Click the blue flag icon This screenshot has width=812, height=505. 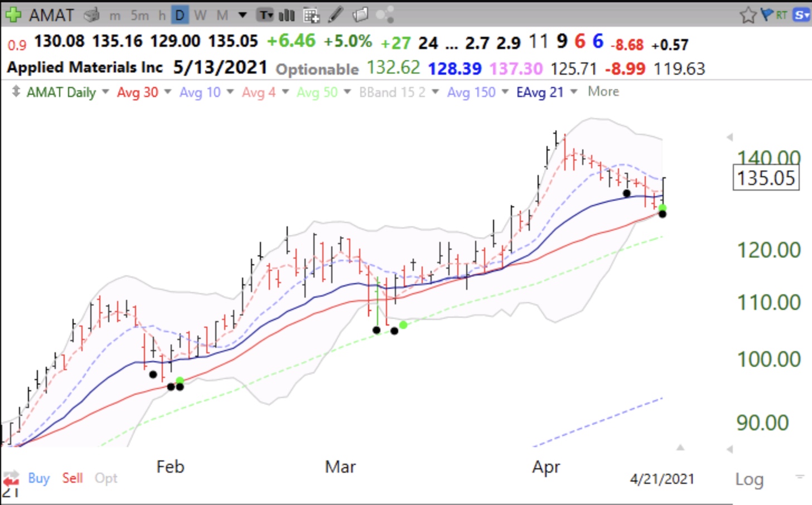point(767,14)
